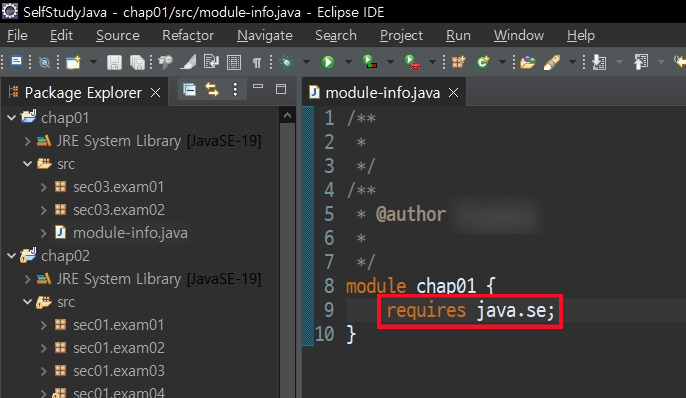Viewport: 686px width, 398px height.
Task: Click the New Java Class icon
Action: (x=483, y=63)
